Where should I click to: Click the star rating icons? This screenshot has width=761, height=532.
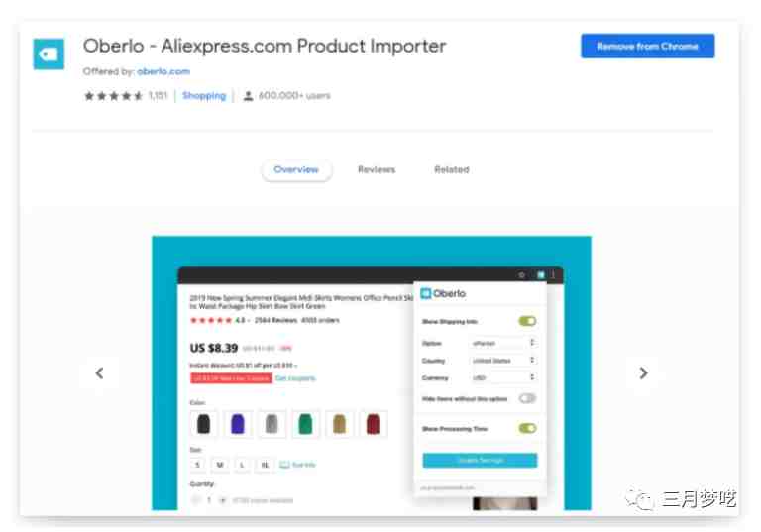[114, 96]
